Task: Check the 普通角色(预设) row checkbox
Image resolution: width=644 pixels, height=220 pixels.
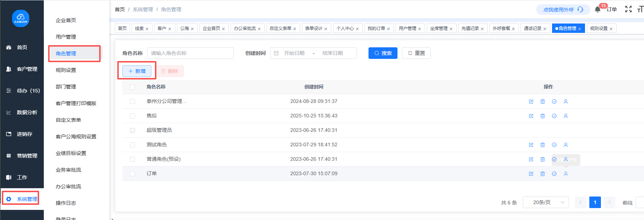Action: tap(132, 159)
